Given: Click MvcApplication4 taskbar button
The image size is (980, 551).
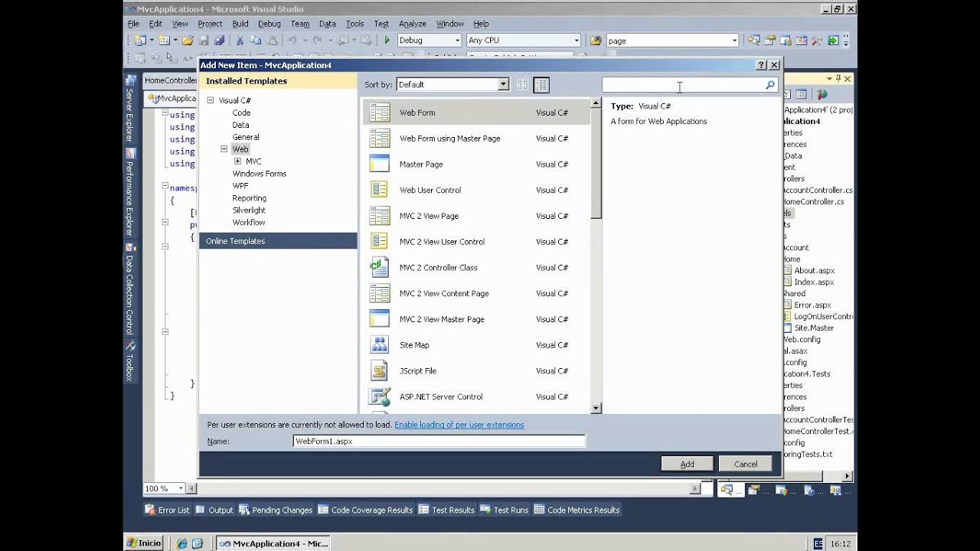Looking at the screenshot, I should (x=275, y=543).
